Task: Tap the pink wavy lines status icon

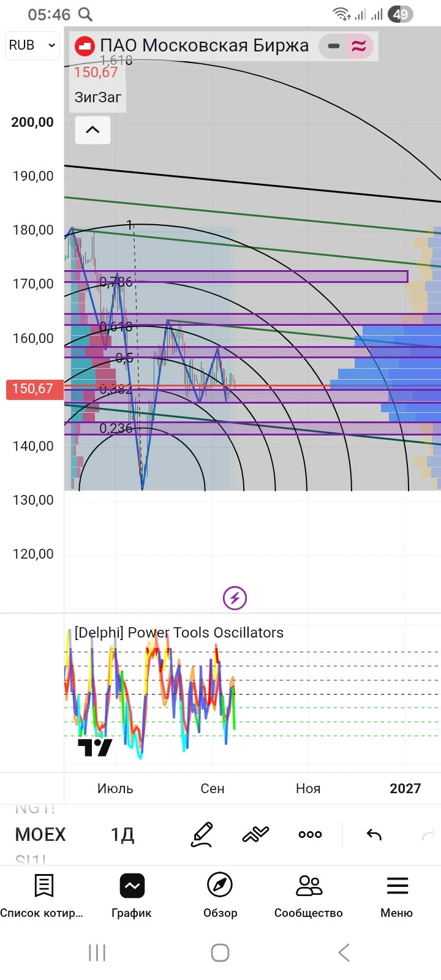Action: coord(359,46)
